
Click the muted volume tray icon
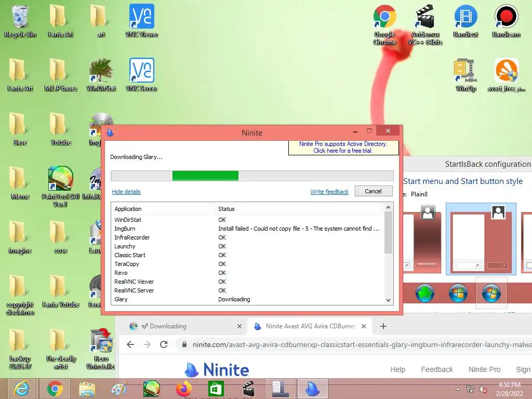[x=483, y=389]
